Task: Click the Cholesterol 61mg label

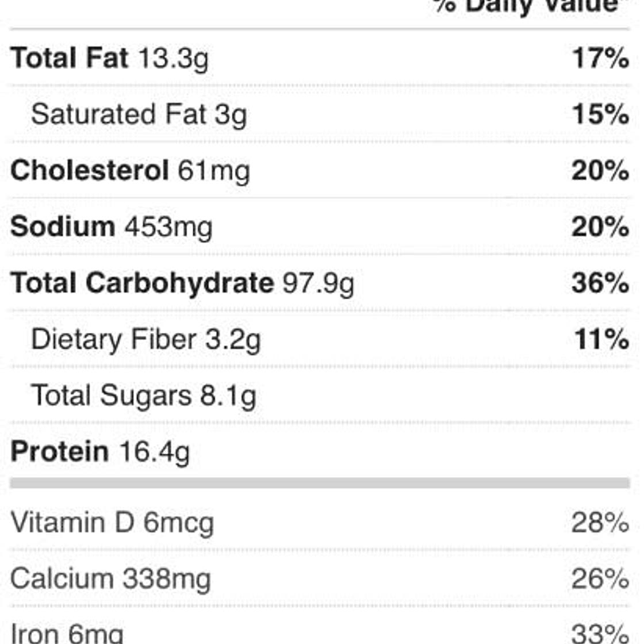Action: [x=130, y=171]
